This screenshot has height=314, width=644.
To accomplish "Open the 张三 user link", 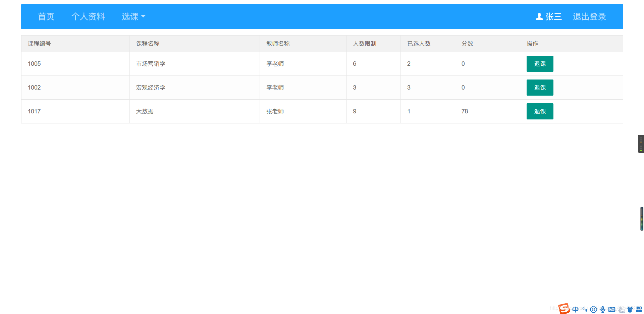I will tap(553, 16).
